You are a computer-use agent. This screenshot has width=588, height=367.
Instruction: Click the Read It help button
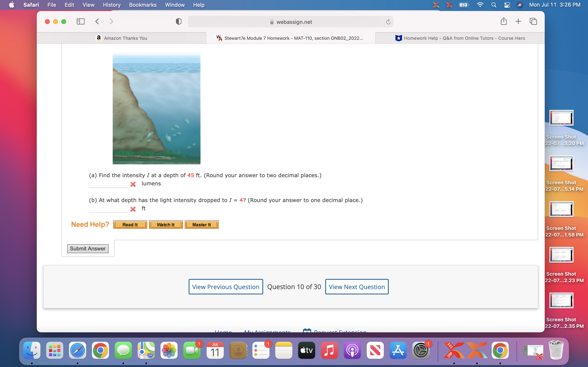pos(130,224)
